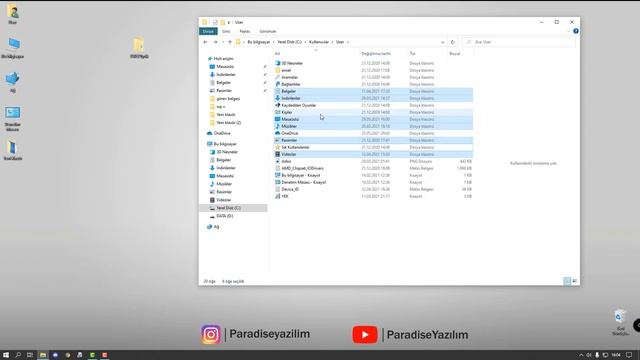This screenshot has width=640, height=360.
Task: Select Bu bilgisayar - Kısayol shortcut file
Action: tap(374, 175)
